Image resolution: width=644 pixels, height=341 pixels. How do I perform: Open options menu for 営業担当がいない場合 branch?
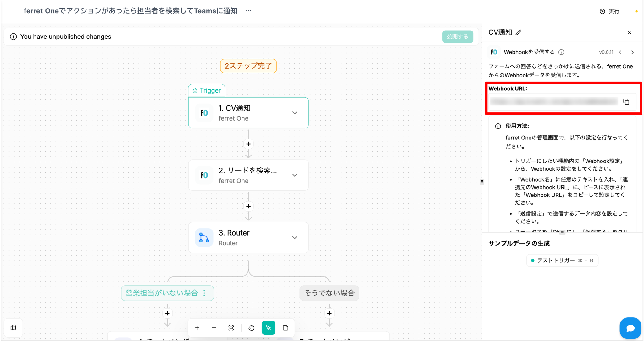pyautogui.click(x=204, y=293)
